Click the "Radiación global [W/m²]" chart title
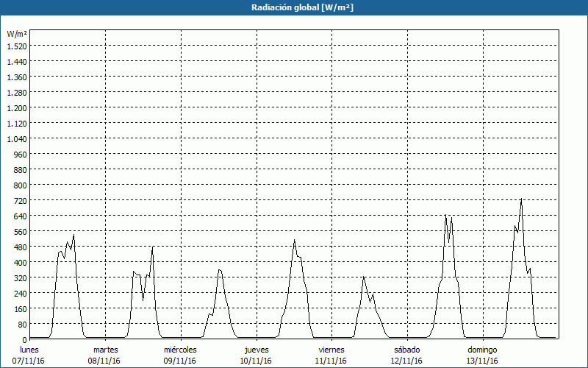The width and height of the screenshot is (588, 368). (293, 7)
